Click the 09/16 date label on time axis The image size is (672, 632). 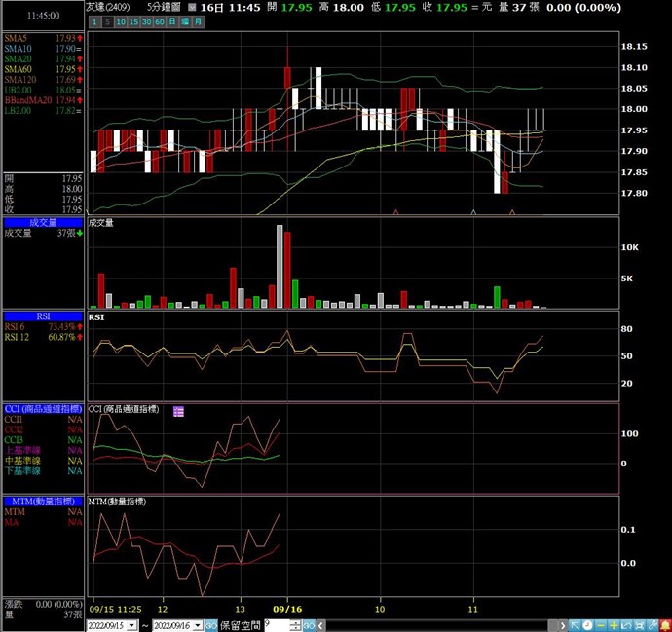(x=287, y=609)
